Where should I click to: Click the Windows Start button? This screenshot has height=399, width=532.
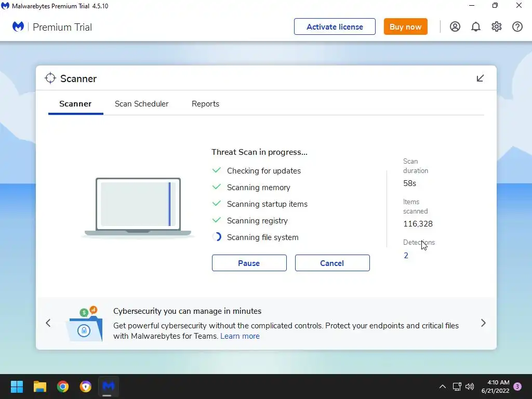(17, 387)
